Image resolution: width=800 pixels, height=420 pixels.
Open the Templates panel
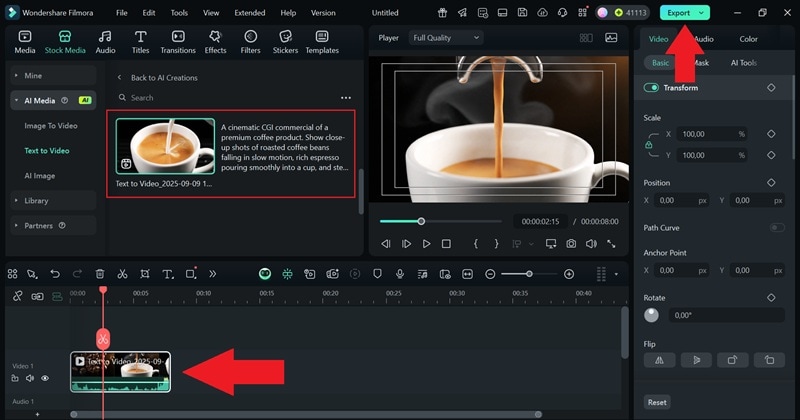[322, 42]
